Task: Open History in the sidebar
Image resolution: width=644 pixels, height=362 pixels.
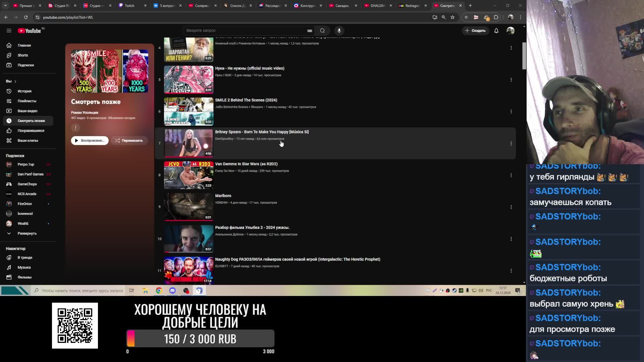Action: pos(24,91)
